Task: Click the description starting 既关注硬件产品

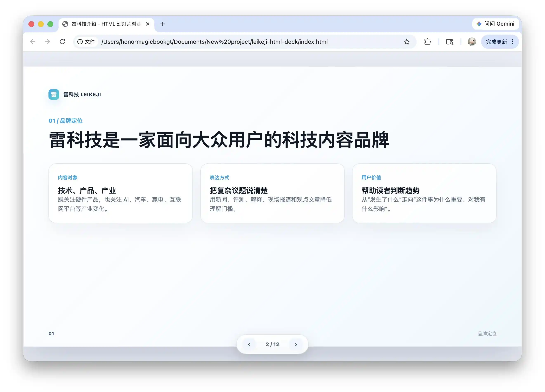Action: point(119,204)
